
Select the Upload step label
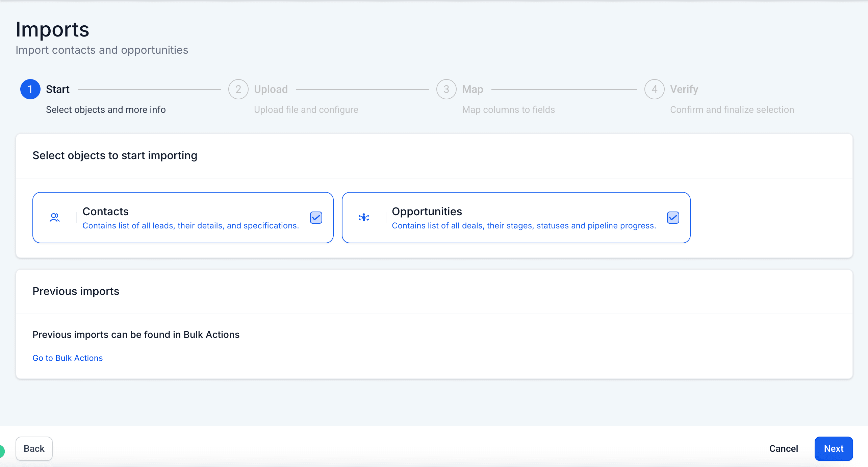point(271,89)
